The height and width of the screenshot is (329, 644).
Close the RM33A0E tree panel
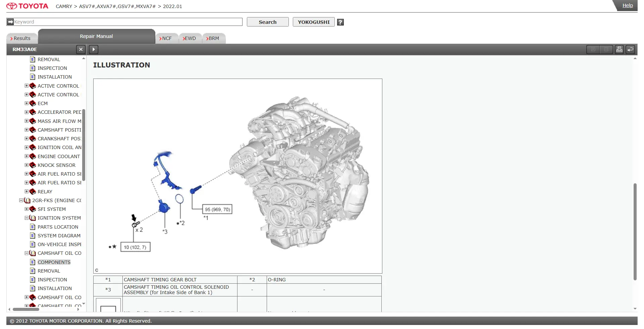(x=80, y=49)
